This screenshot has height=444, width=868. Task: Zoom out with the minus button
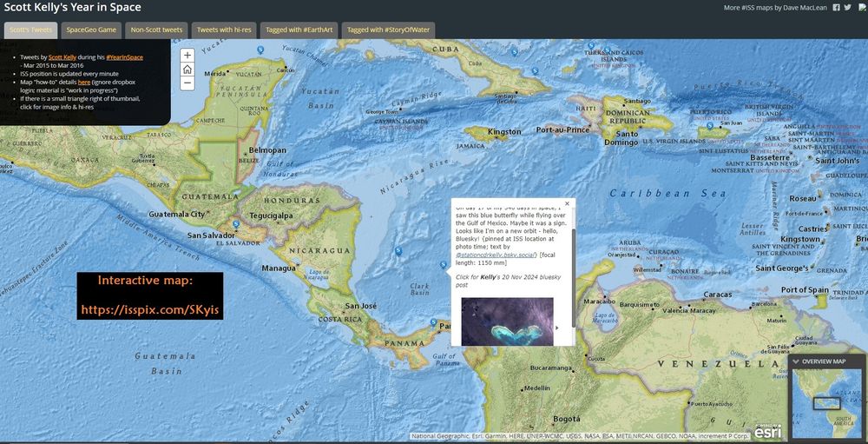[187, 83]
